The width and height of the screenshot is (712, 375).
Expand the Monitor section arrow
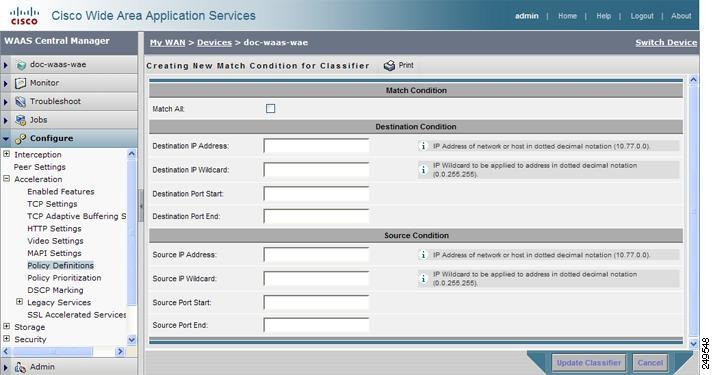pyautogui.click(x=6, y=84)
